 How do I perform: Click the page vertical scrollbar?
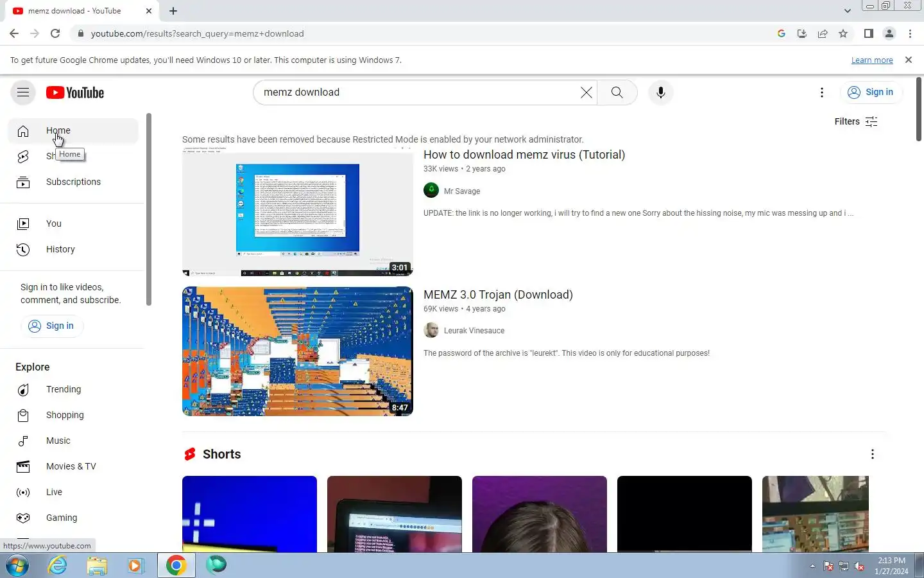(919, 109)
